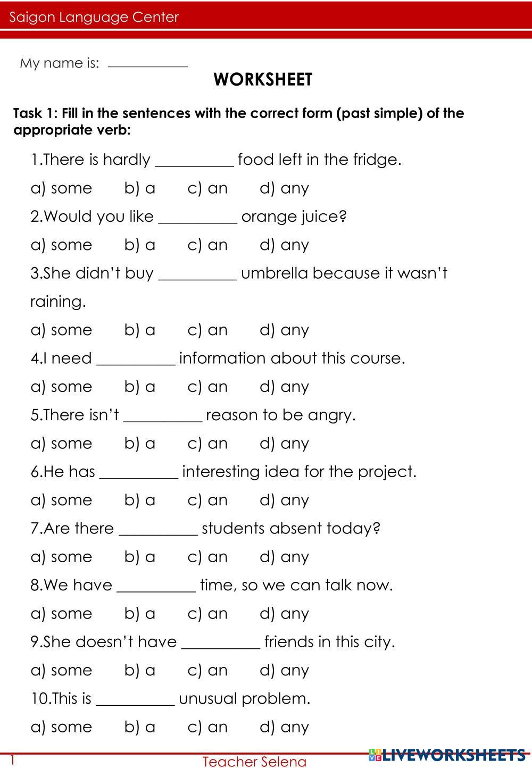
Task: Select "d) any" for question 9
Action: 284,670
